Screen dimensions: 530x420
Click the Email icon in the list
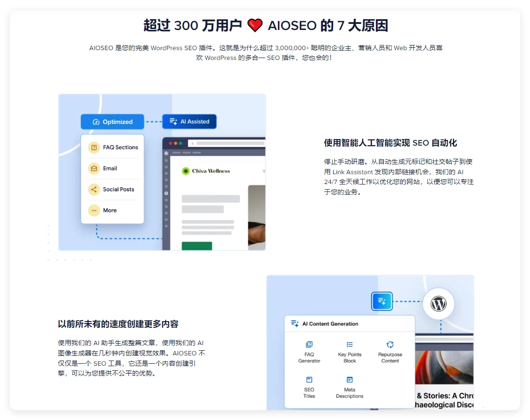94,168
